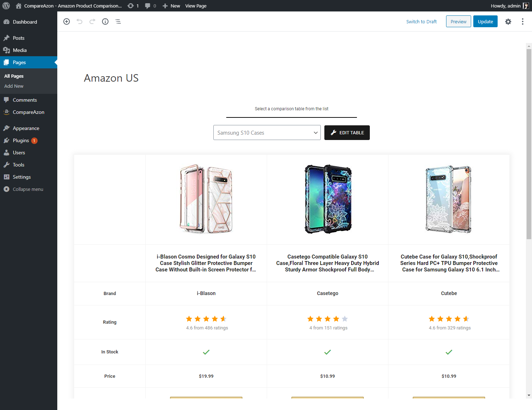Click the Add block plus icon
Screen dimensions: 532x410
(67, 21)
